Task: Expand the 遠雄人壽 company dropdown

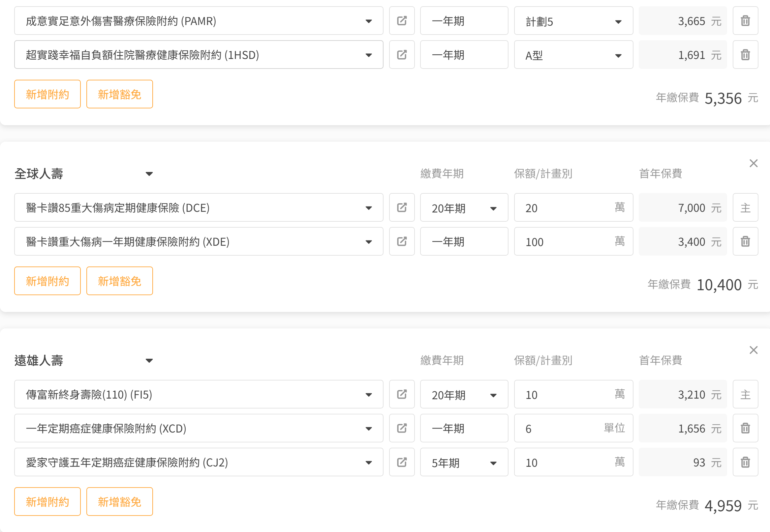Action: coord(149,360)
